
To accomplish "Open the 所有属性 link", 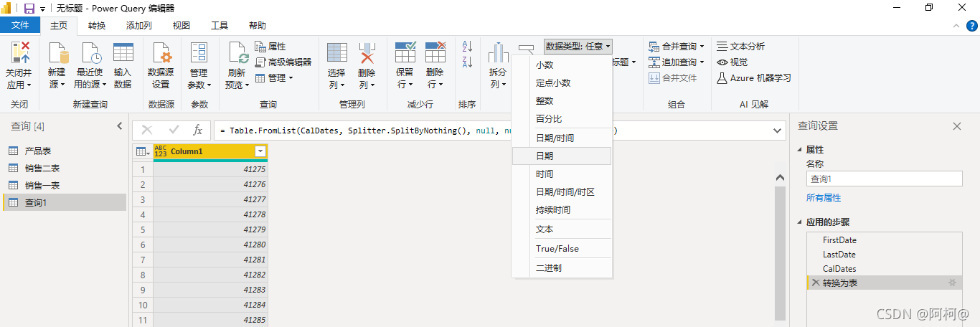I will (x=824, y=198).
